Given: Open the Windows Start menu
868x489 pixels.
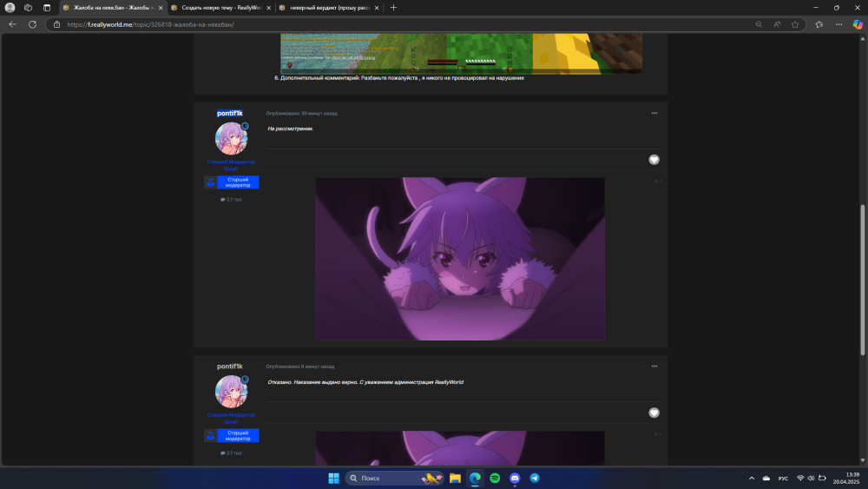Looking at the screenshot, I should 333,478.
